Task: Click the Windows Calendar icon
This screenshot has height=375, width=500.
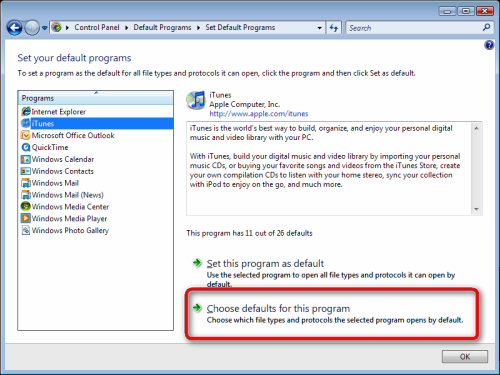Action: (26, 159)
